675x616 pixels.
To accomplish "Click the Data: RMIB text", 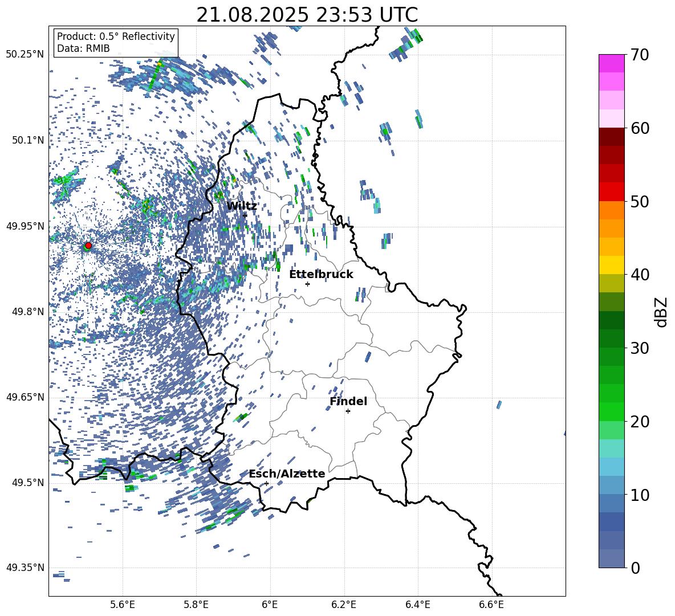I will click(x=83, y=48).
